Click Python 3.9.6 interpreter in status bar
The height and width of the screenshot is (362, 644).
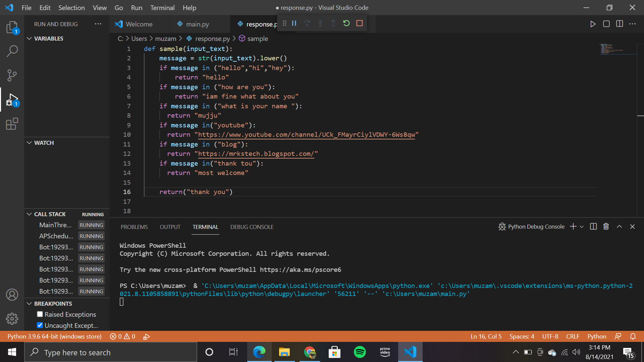click(x=54, y=336)
